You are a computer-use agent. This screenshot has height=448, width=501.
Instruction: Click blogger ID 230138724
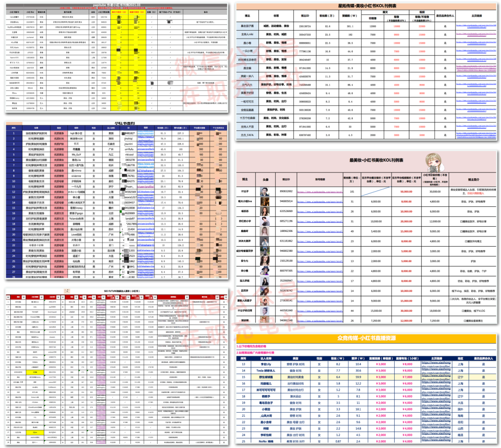tap(305, 26)
